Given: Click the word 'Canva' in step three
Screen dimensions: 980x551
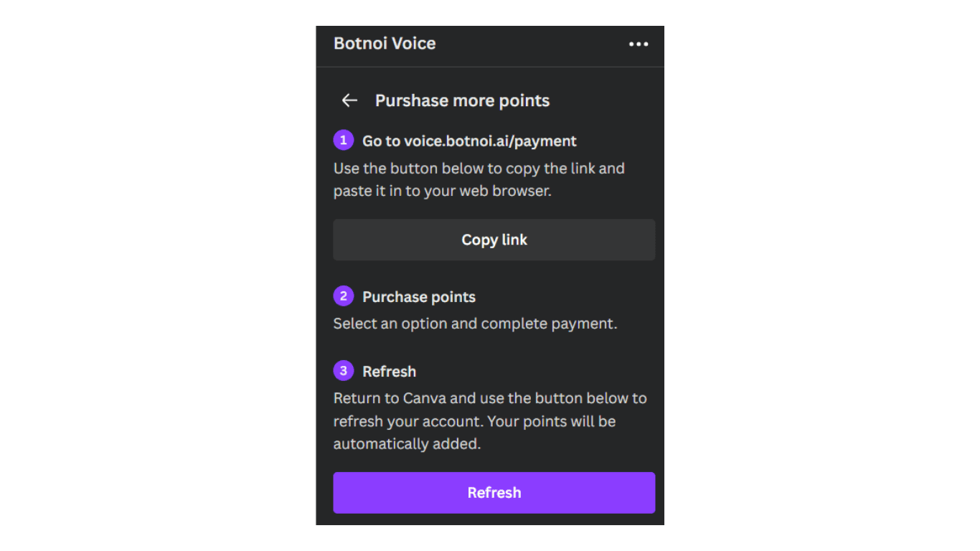Looking at the screenshot, I should 424,398.
